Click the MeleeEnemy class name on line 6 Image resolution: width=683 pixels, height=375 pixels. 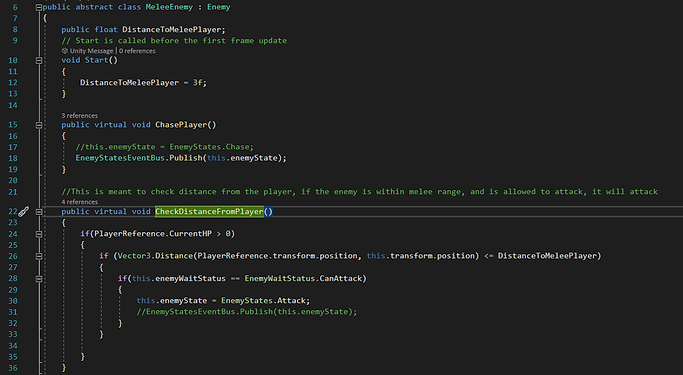169,7
